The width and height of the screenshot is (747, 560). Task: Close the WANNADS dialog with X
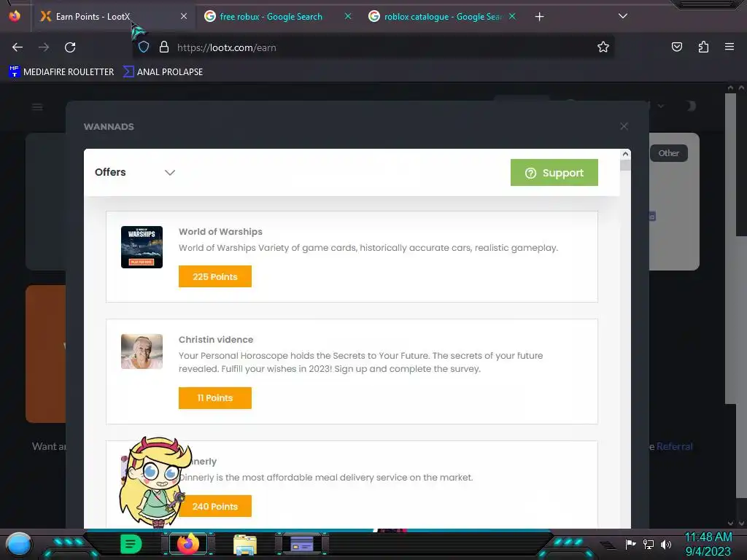pyautogui.click(x=624, y=126)
